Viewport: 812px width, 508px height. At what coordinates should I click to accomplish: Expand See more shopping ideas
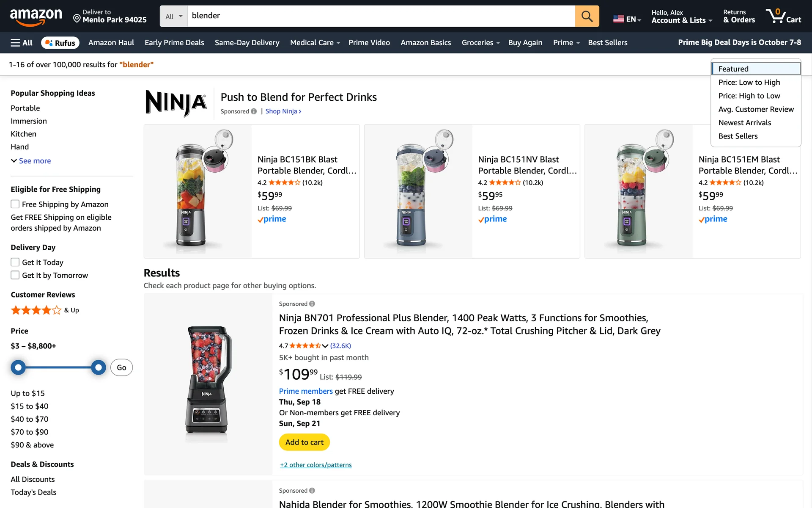(31, 161)
